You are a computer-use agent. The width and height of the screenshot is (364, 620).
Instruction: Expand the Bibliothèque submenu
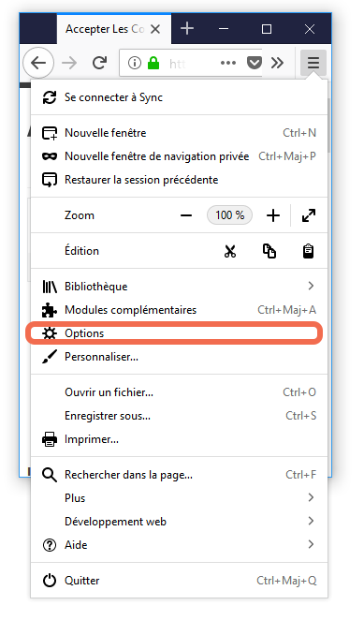[179, 287]
